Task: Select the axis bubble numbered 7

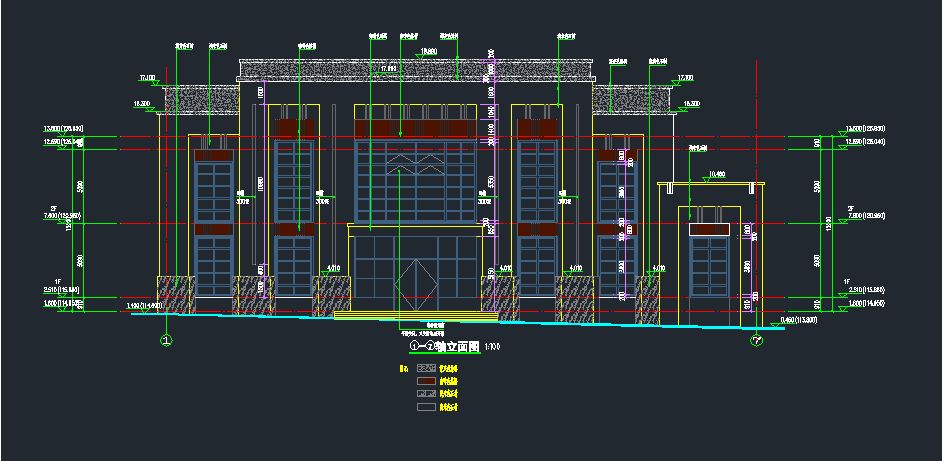Action: (x=756, y=341)
